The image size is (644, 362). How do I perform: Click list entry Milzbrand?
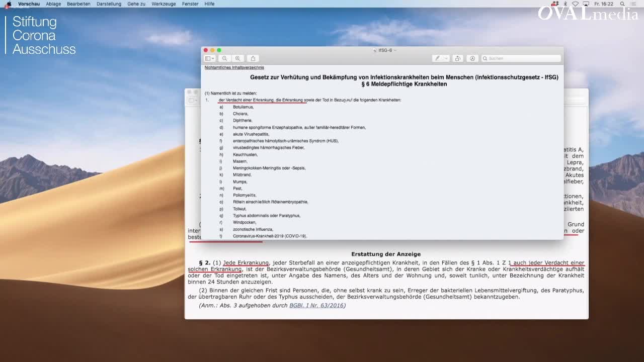tap(242, 175)
